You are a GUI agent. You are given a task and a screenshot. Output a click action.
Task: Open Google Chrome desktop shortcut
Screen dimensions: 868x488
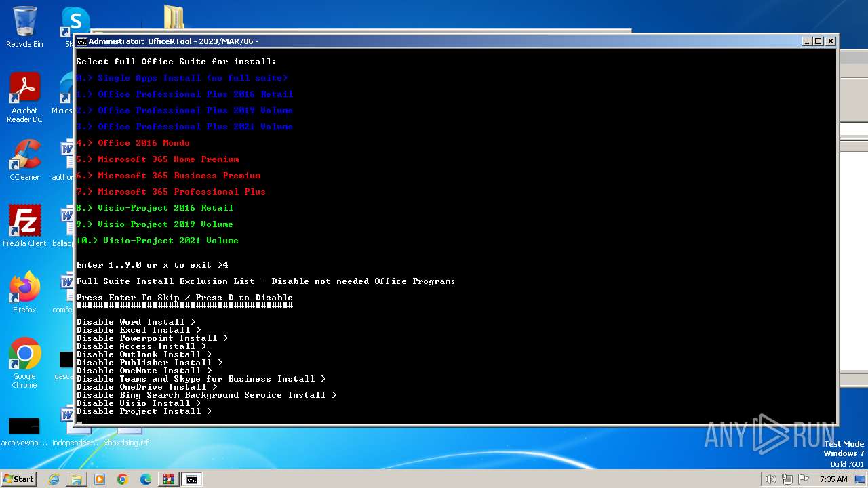pos(24,363)
